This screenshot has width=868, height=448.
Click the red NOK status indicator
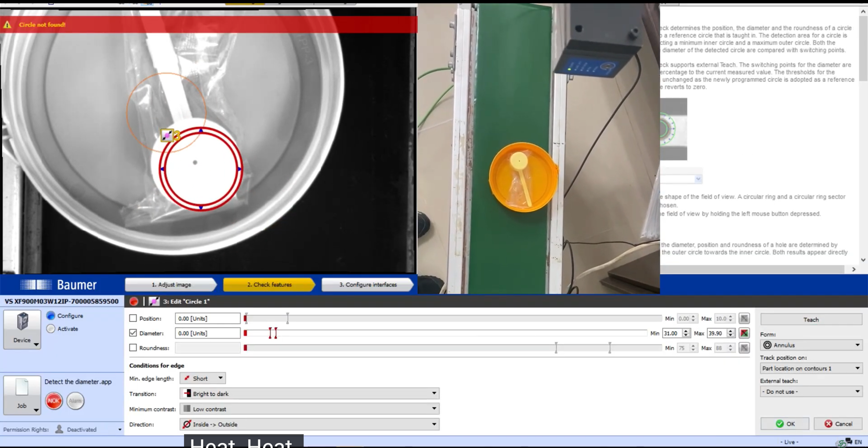[x=54, y=401]
